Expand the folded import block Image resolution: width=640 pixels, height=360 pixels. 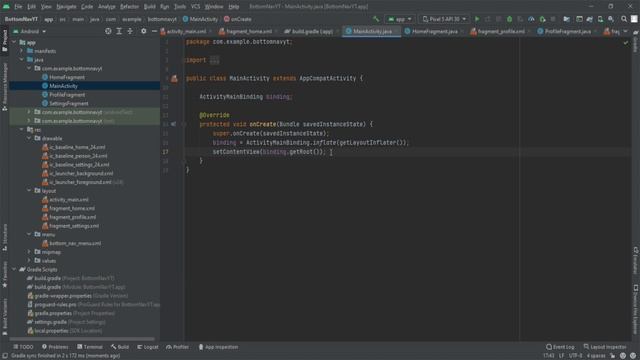[x=214, y=60]
